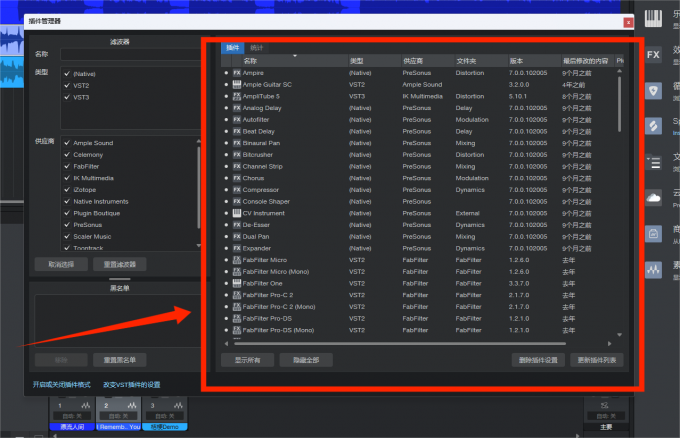680x438 pixels.
Task: Open the Cloud browser icon
Action: 653,198
